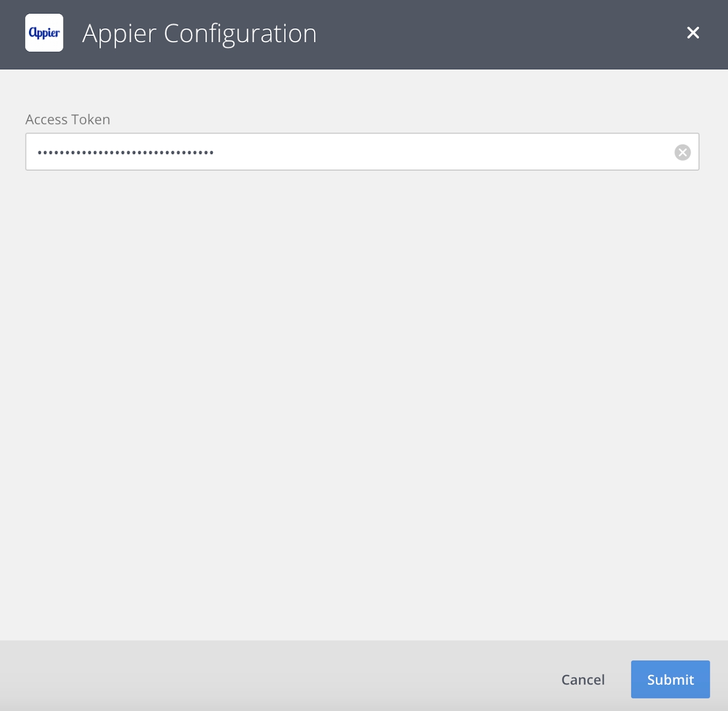
Task: Click the masked token dots
Action: [x=125, y=152]
